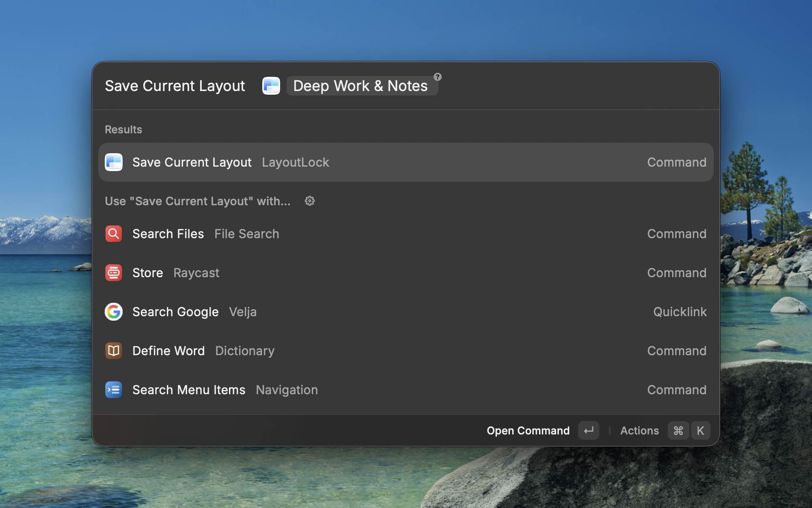
Task: Open the Actions panel
Action: pyautogui.click(x=665, y=430)
